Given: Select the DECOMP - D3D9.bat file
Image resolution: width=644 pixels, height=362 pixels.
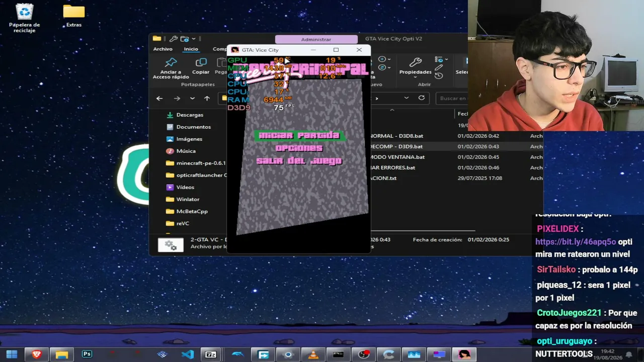Looking at the screenshot, I should coord(396,146).
